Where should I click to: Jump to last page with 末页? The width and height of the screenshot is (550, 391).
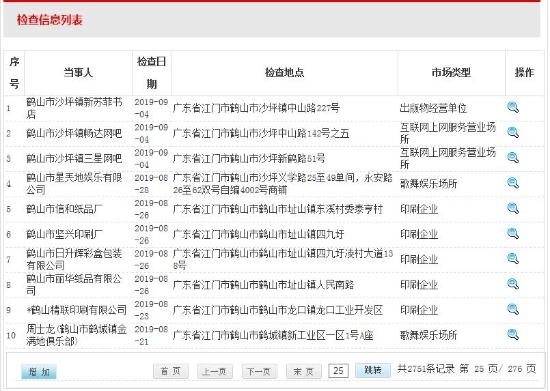(304, 371)
